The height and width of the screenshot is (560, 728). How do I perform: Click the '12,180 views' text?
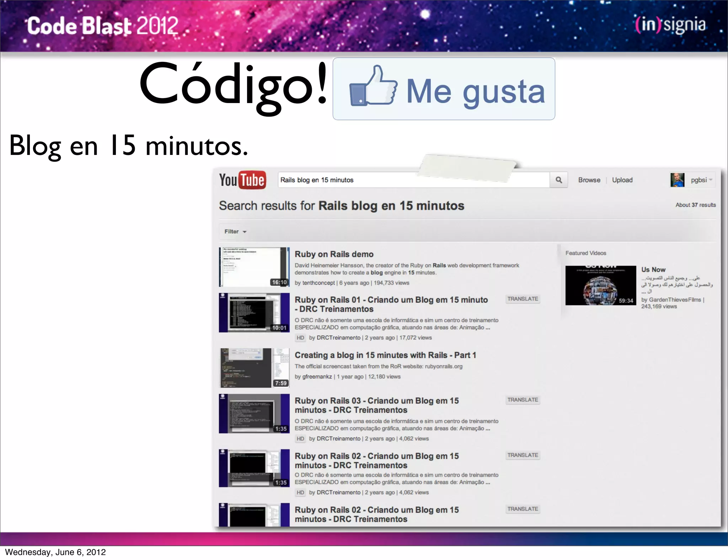(x=384, y=377)
